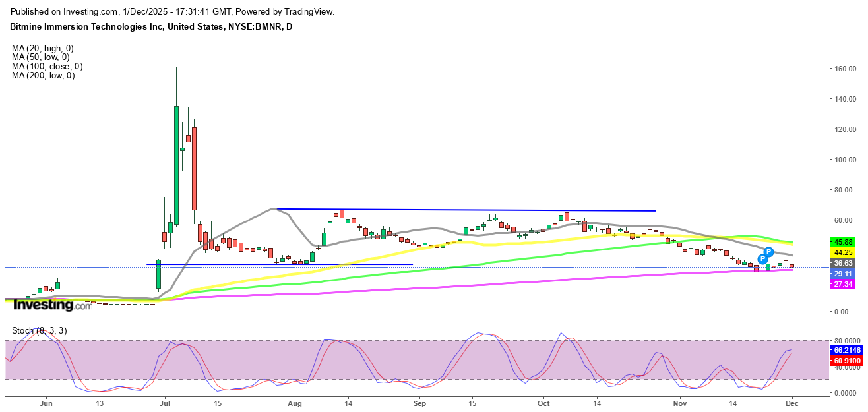Click the red 60.9100 stochastic value label

point(847,361)
